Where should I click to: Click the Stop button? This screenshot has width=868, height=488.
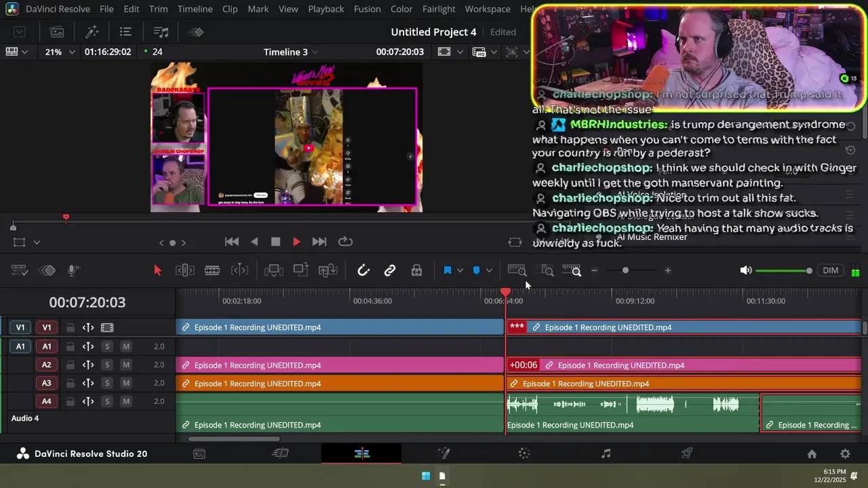275,242
